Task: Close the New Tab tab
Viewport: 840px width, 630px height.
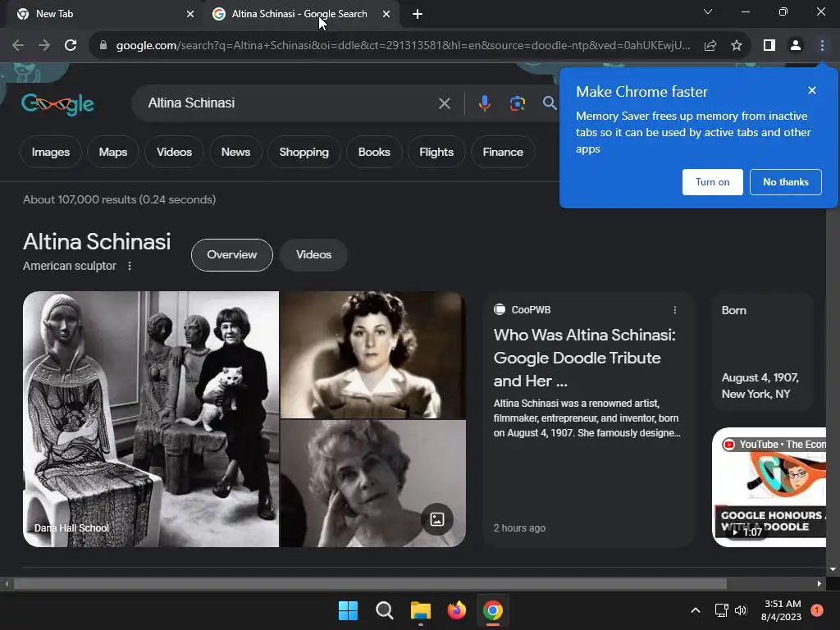Action: pyautogui.click(x=189, y=14)
